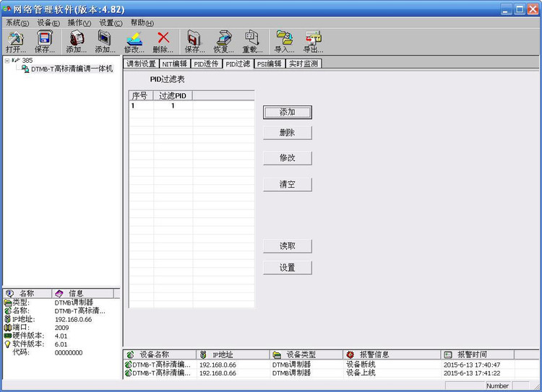Screen dimensions: 542x392
Task: Click the first 保存 floppy disk icon
Action: click(x=45, y=42)
